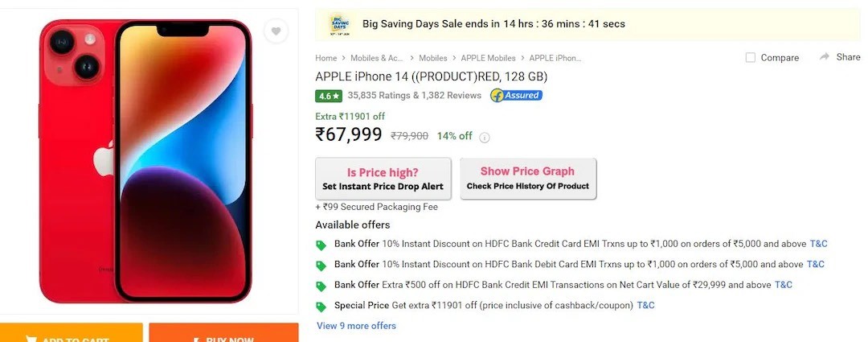The height and width of the screenshot is (342, 868).
Task: Click tag icon beside first Bank Offer
Action: coord(321,245)
